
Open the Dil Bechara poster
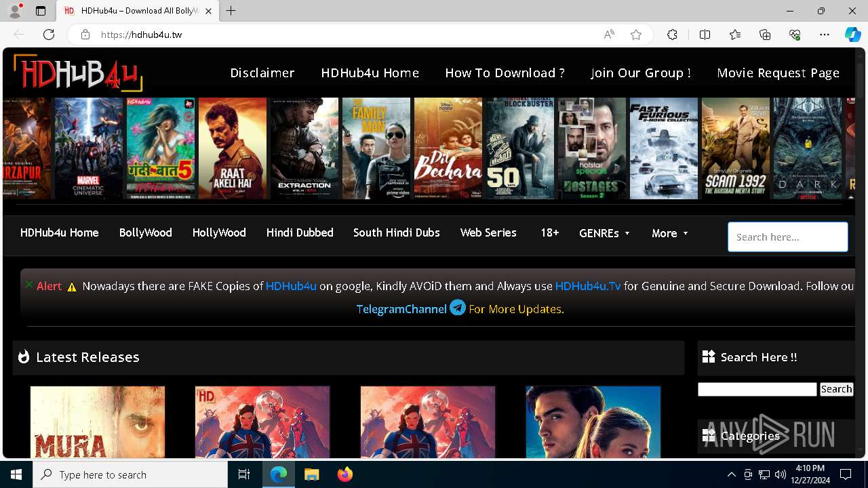(x=448, y=148)
